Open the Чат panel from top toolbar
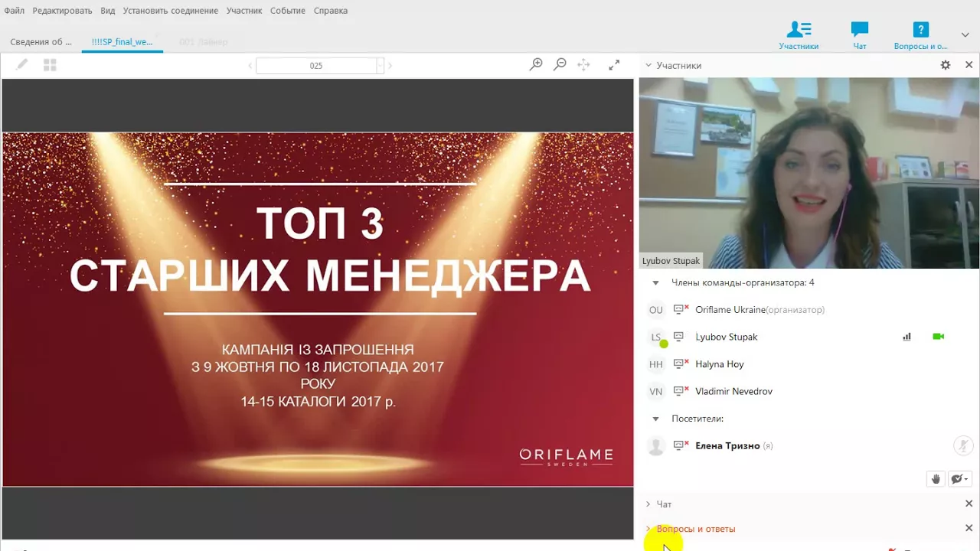This screenshot has height=551, width=980. pyautogui.click(x=860, y=36)
